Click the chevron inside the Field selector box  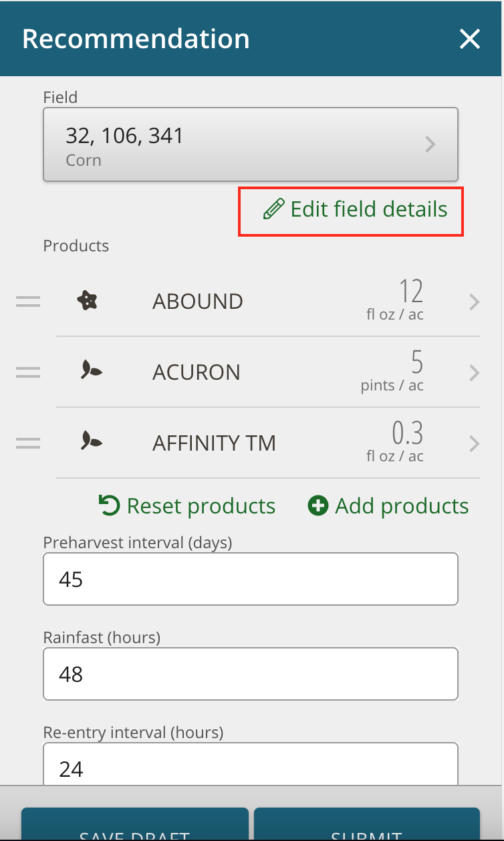431,144
